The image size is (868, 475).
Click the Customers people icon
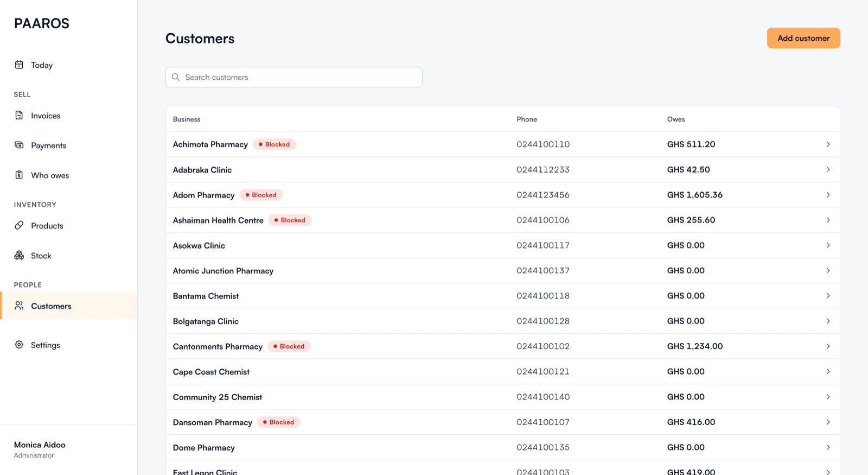pyautogui.click(x=19, y=306)
